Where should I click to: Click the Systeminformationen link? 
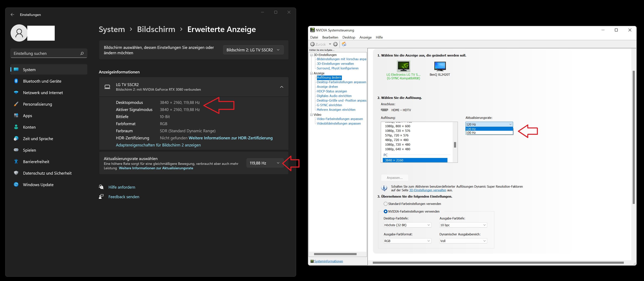point(328,261)
